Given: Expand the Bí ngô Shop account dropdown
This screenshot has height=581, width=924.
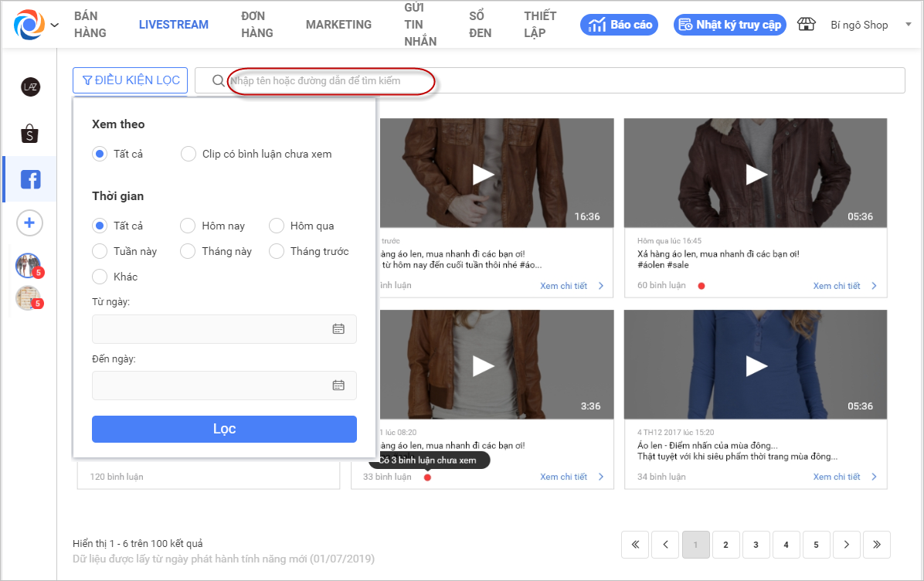Looking at the screenshot, I should (907, 25).
